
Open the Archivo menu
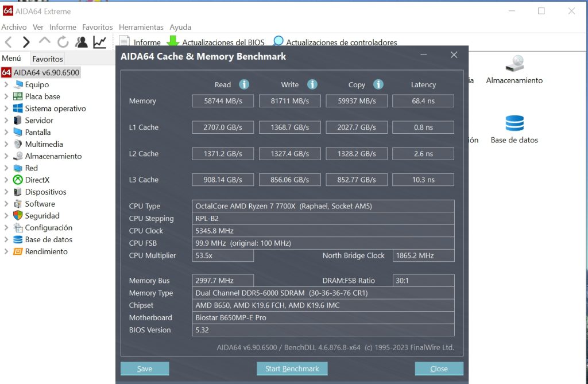pyautogui.click(x=14, y=27)
